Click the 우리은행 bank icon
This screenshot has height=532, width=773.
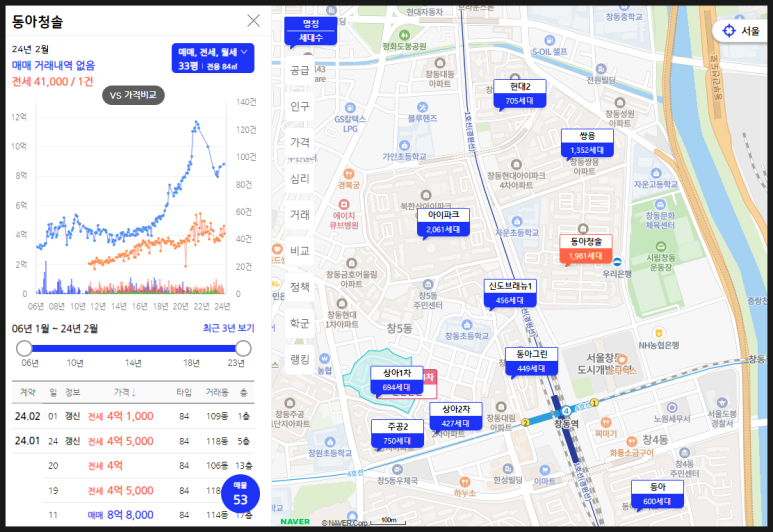coord(617,262)
